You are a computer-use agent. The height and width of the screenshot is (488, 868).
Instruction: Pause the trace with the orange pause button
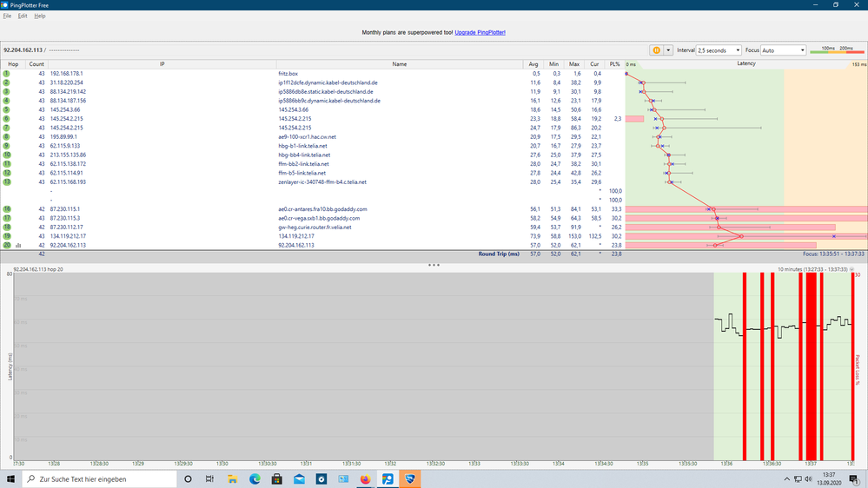657,50
